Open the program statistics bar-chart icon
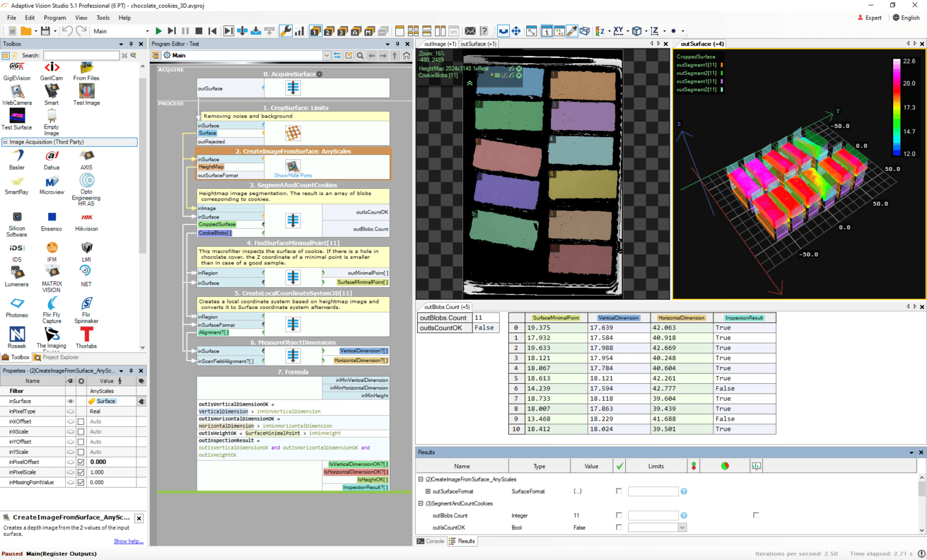 pyautogui.click(x=299, y=30)
